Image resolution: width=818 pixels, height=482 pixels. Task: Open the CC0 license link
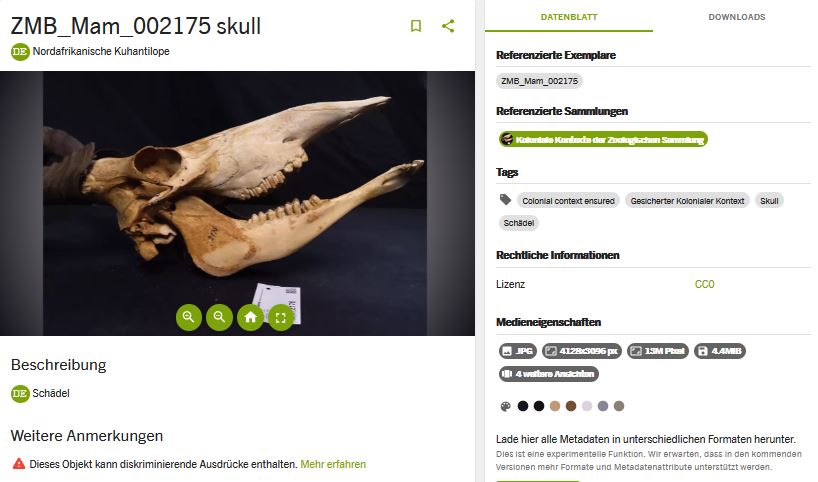[x=704, y=284]
